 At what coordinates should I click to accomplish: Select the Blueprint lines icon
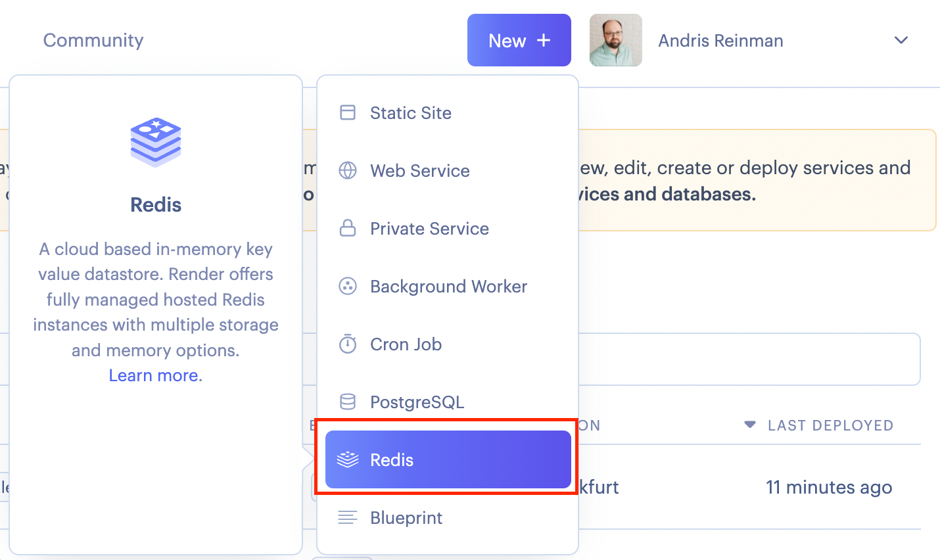[347, 517]
